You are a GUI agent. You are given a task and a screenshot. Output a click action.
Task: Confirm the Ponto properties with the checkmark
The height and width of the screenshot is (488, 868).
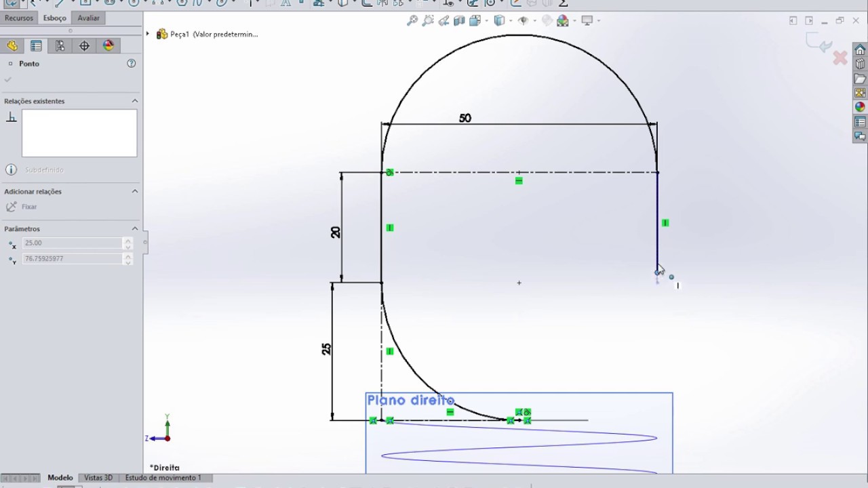(8, 79)
